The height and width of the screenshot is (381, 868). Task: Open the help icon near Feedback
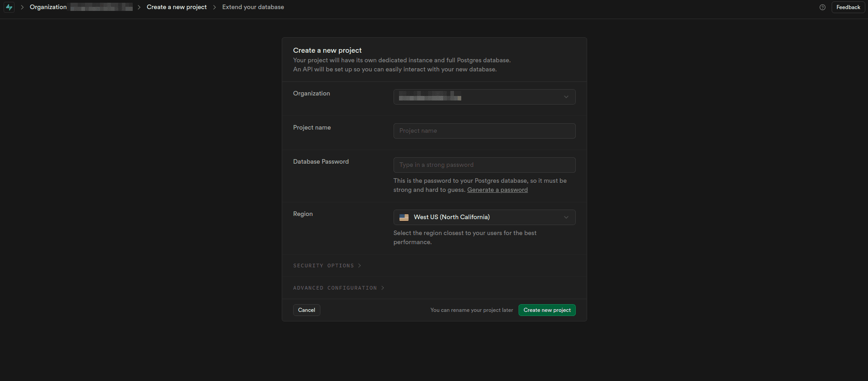822,7
